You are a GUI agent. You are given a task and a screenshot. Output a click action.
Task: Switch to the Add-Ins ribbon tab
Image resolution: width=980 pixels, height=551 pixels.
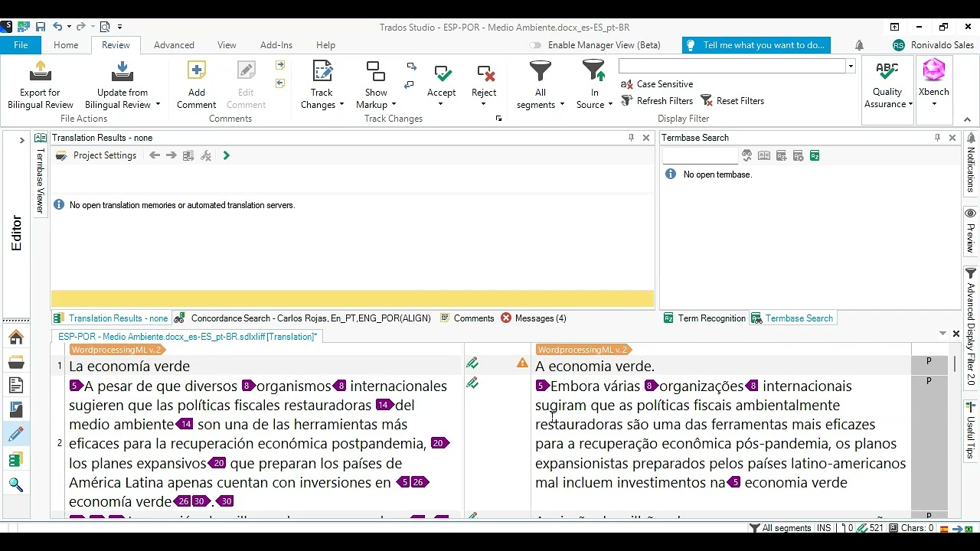click(276, 45)
